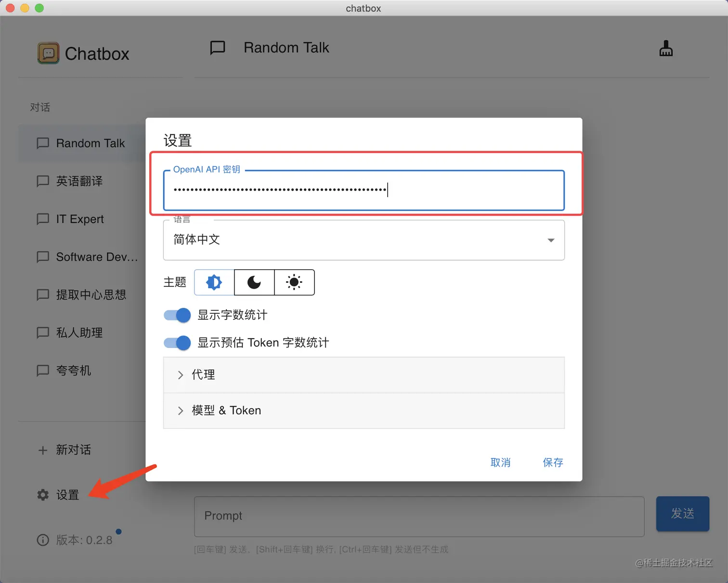This screenshot has width=728, height=583.
Task: Click the 主题 label
Action: 175,282
